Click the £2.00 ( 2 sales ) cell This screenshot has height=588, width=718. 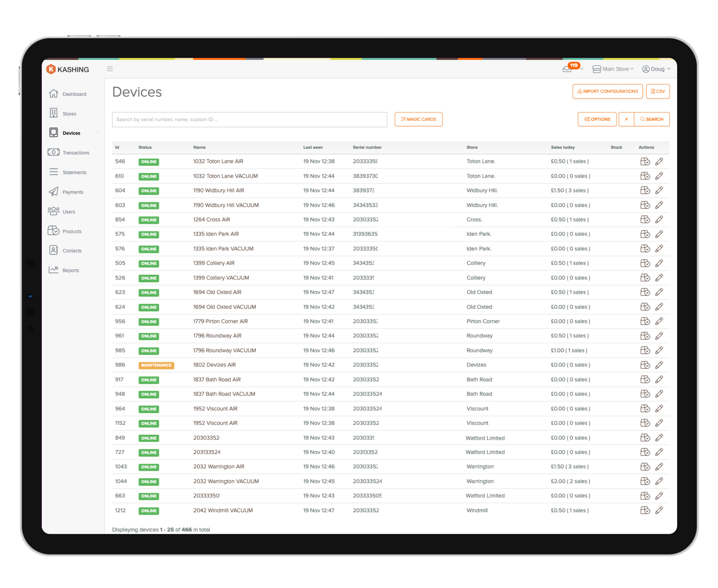(570, 482)
